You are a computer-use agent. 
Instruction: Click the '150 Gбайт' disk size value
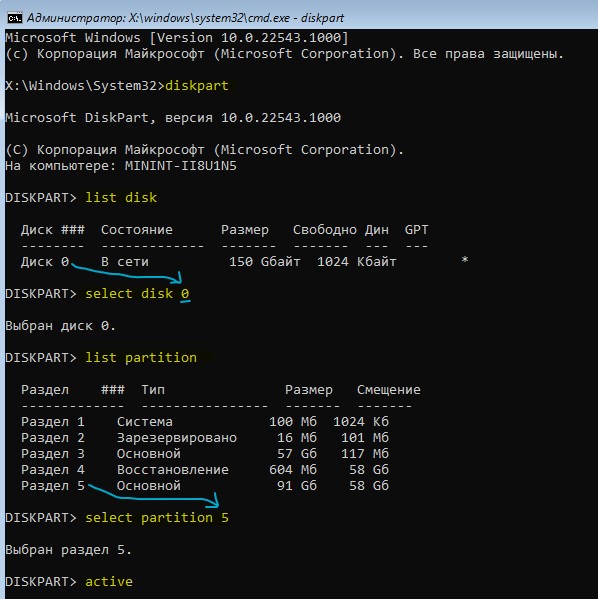click(x=264, y=262)
